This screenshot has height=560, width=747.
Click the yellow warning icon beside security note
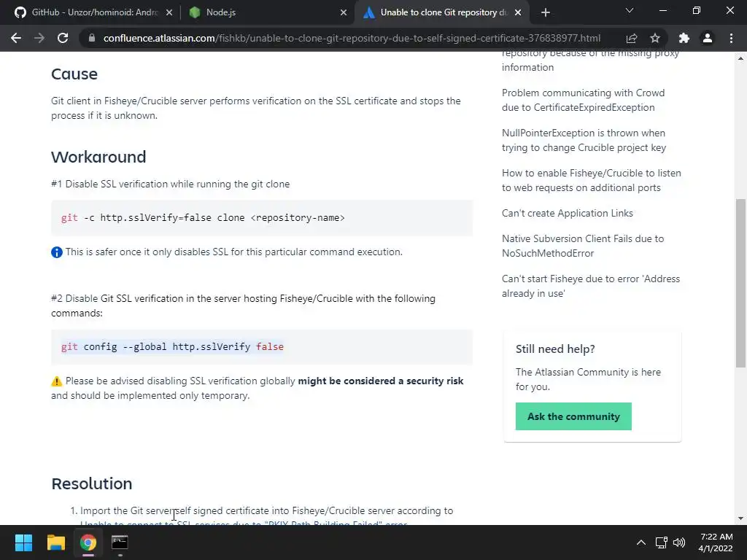click(x=57, y=381)
